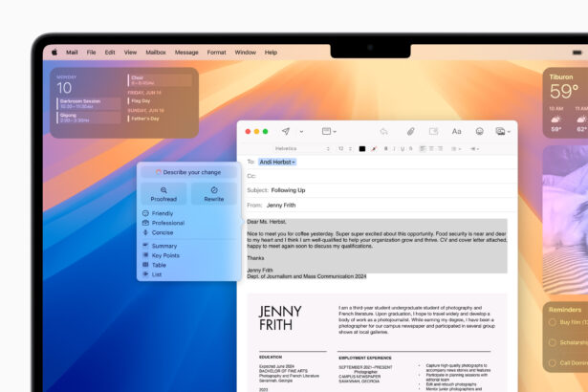The width and height of the screenshot is (588, 392).
Task: Click the Concise arrows icon
Action: [x=145, y=232]
